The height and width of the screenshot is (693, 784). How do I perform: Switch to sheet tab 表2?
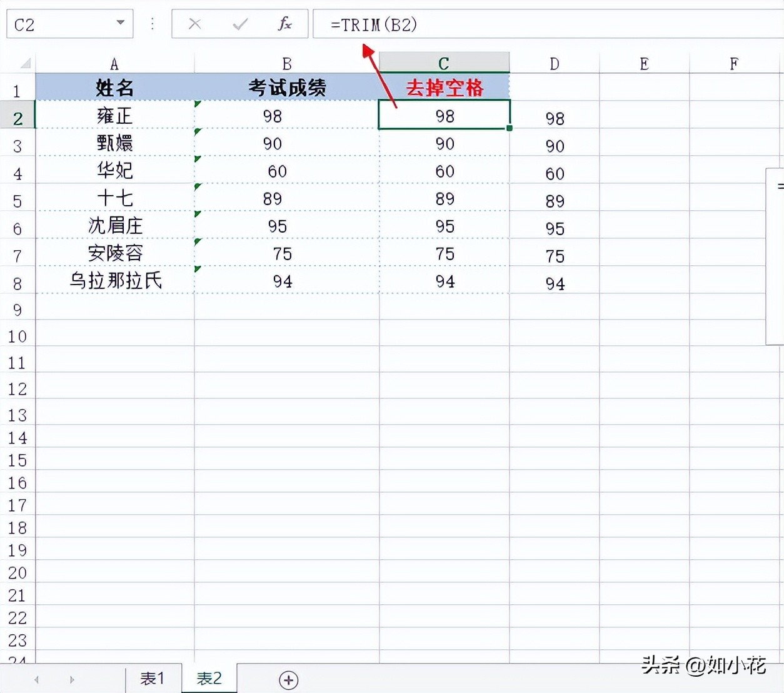click(x=209, y=679)
